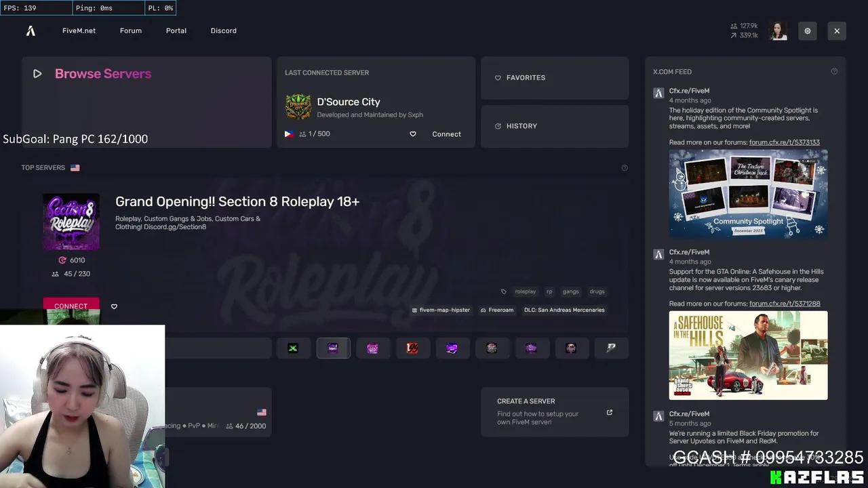Connect to D'Source City server
Image resolution: width=868 pixels, height=488 pixels.
446,134
